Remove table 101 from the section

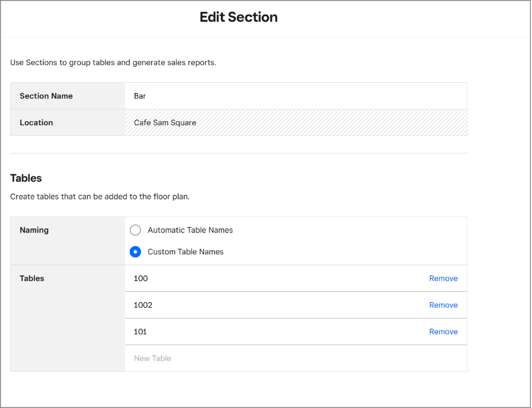coord(443,331)
